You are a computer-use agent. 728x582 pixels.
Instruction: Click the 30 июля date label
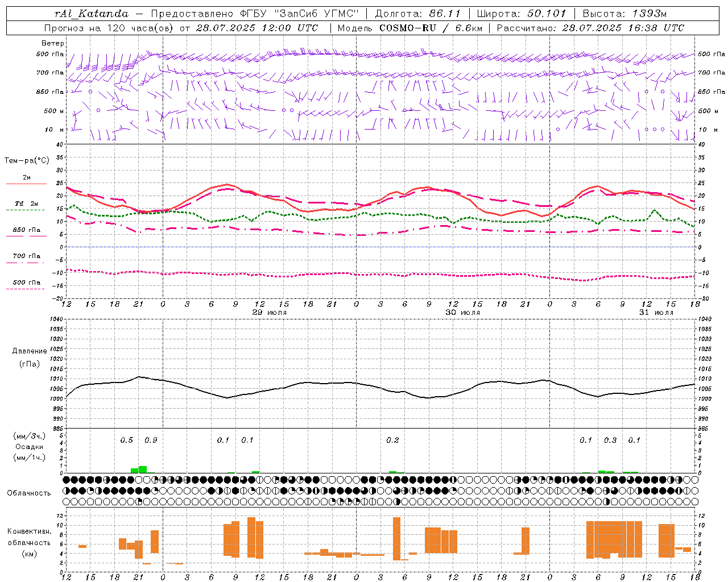(462, 313)
